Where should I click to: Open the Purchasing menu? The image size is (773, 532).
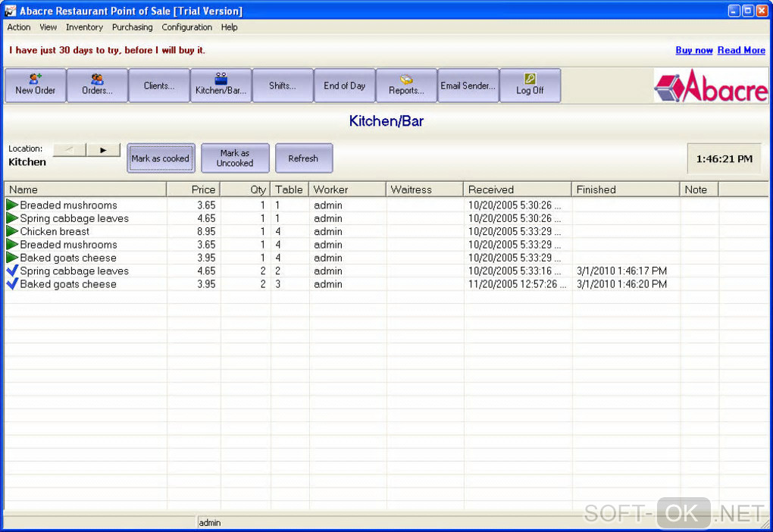pos(132,27)
